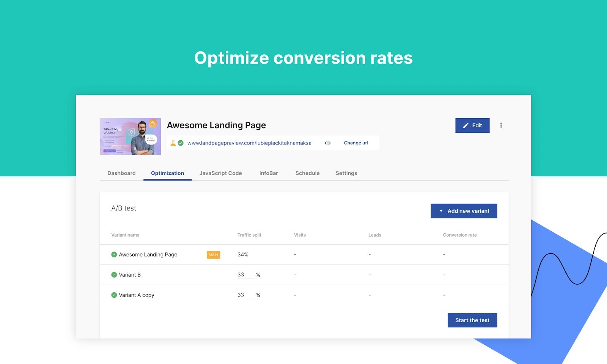Click the green status icon beside Variant A copy
Image resolution: width=607 pixels, height=364 pixels.
[x=114, y=295]
